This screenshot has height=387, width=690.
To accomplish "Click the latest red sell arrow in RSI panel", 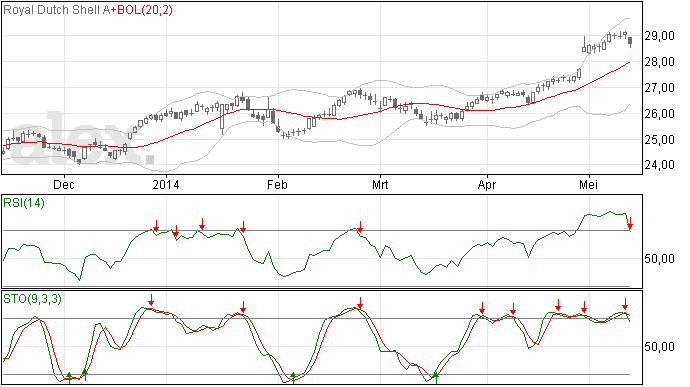I will tap(630, 223).
